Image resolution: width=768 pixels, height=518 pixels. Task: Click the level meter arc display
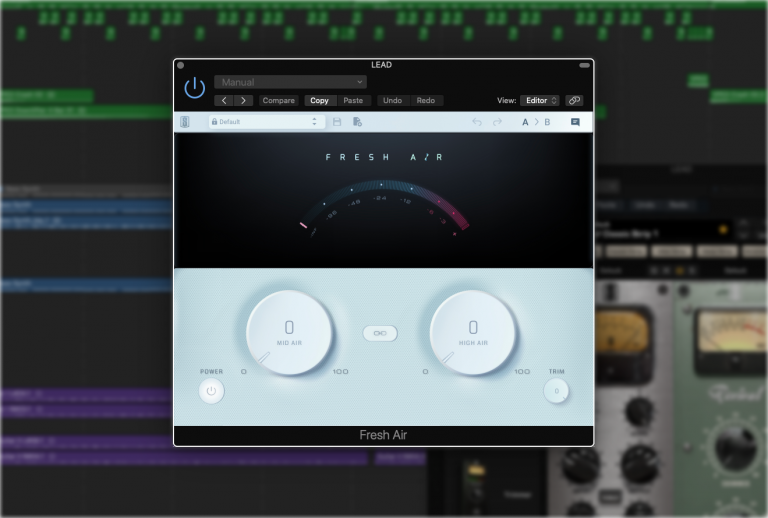[x=384, y=208]
